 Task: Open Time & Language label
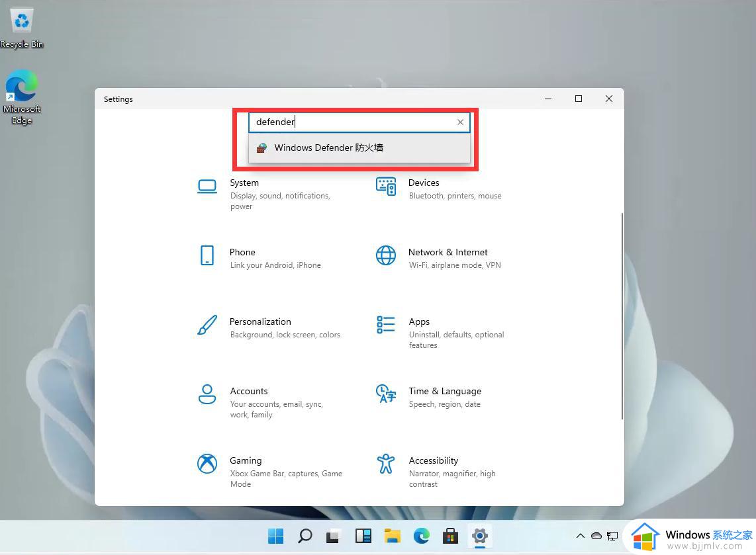445,391
